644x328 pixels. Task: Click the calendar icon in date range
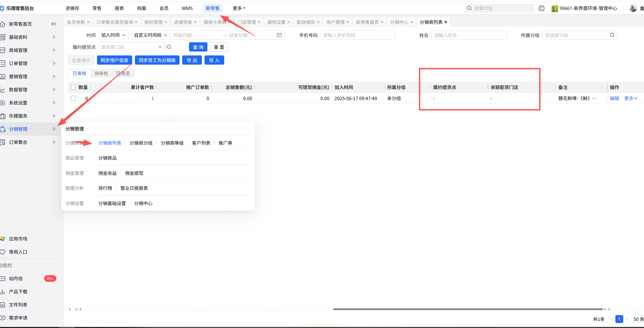coord(279,35)
